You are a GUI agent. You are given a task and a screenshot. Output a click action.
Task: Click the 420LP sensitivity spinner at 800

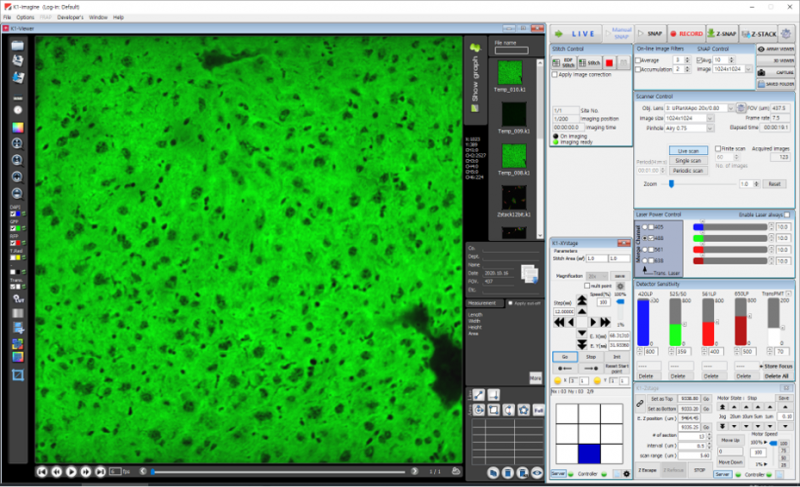click(640, 352)
